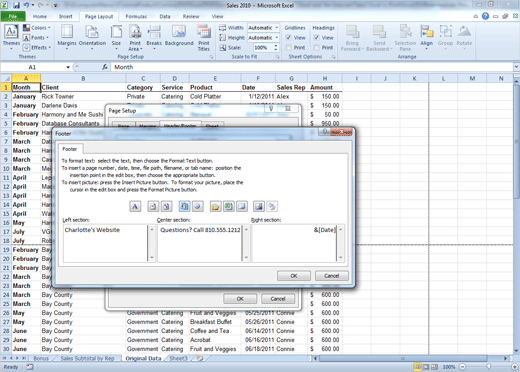
Task: Switch to the Data ribbon tab
Action: point(165,16)
